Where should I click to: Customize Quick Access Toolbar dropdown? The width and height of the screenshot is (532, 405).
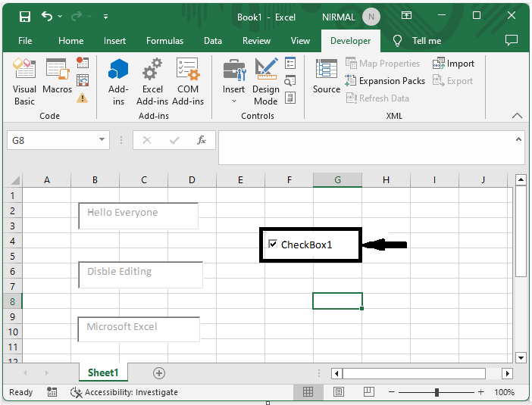[x=105, y=16]
